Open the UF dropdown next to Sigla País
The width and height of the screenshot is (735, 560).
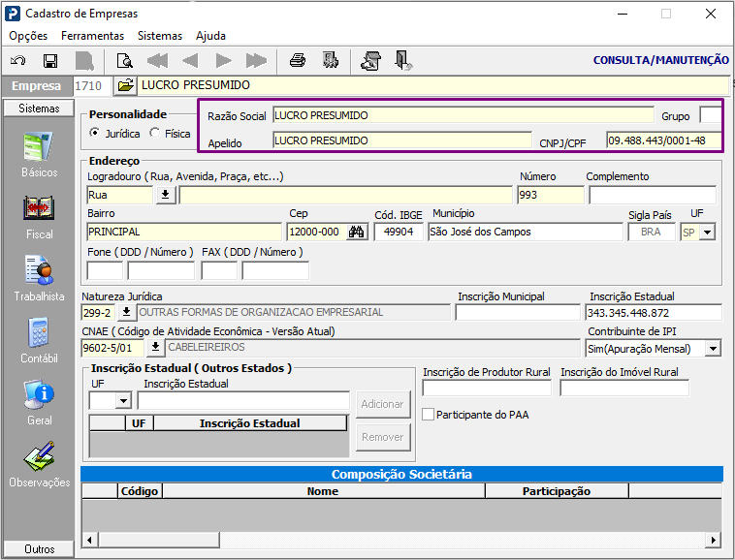pyautogui.click(x=707, y=232)
